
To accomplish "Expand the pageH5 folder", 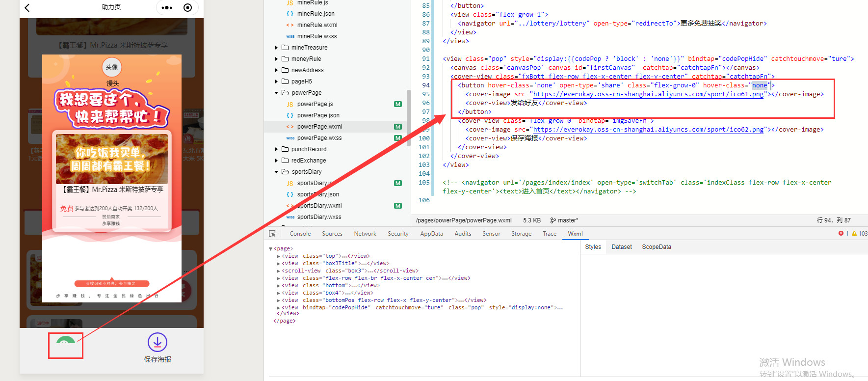I will tap(276, 82).
